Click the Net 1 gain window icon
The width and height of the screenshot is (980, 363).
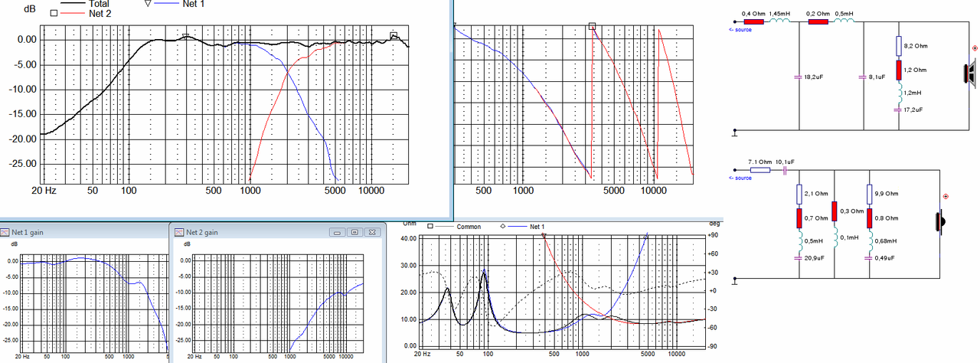5,231
